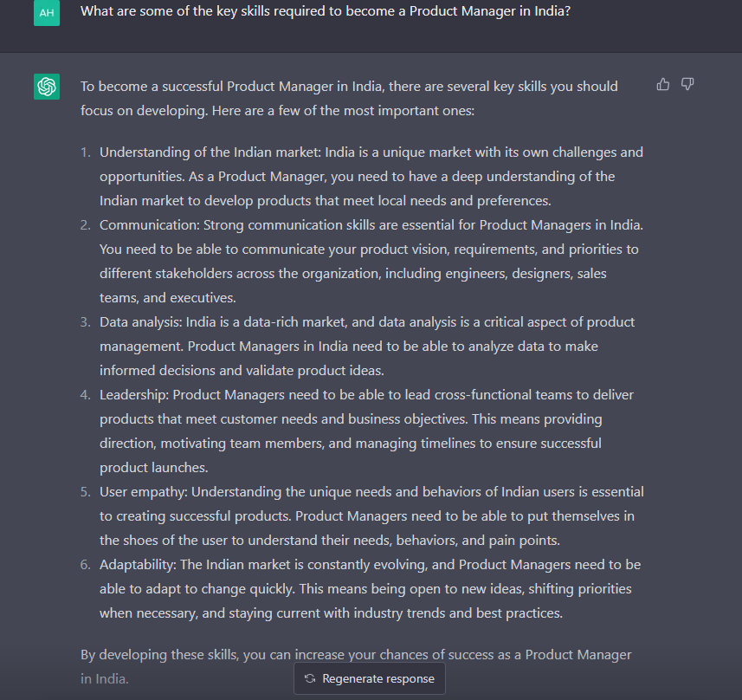Click the 'Data analysis' list item text
Viewport: 742px width, 700px height.
(x=367, y=347)
